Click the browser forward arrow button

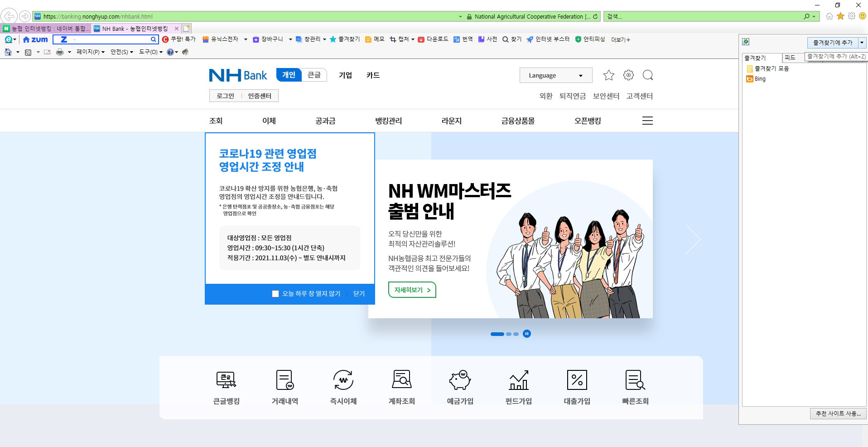tap(25, 16)
